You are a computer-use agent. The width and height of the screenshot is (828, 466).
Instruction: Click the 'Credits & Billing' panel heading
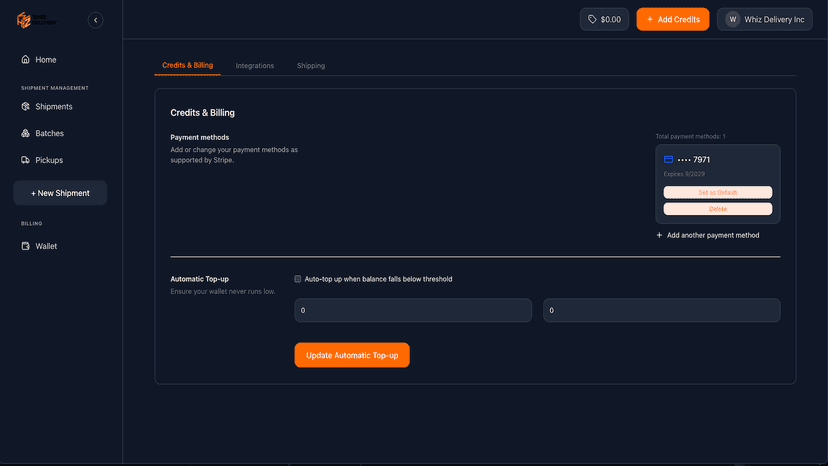[x=202, y=113]
